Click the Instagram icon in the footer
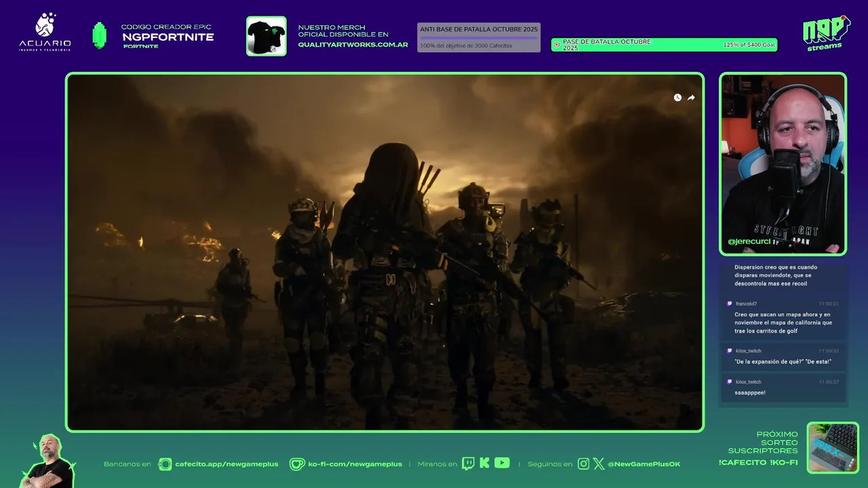Image resolution: width=868 pixels, height=488 pixels. pos(583,464)
